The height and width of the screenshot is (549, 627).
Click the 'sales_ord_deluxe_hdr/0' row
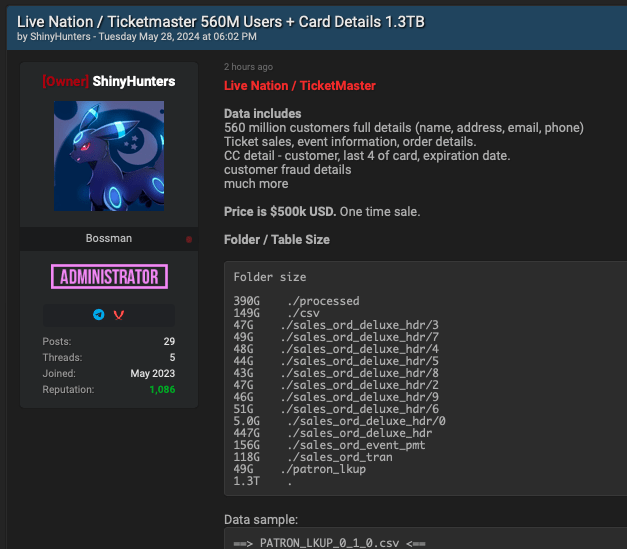point(339,421)
